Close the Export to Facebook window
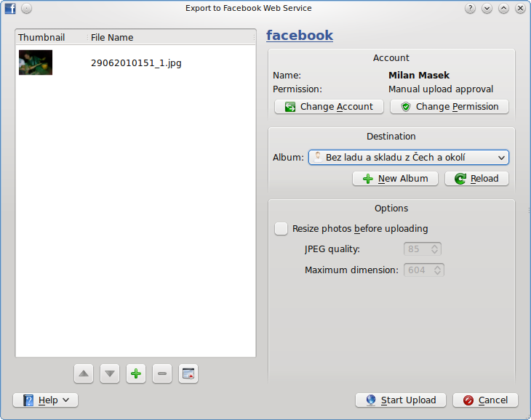 click(x=520, y=9)
